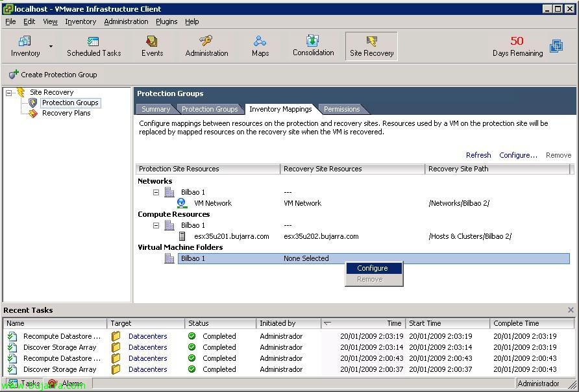Open the Edit menu
The height and width of the screenshot is (392, 579).
point(29,21)
